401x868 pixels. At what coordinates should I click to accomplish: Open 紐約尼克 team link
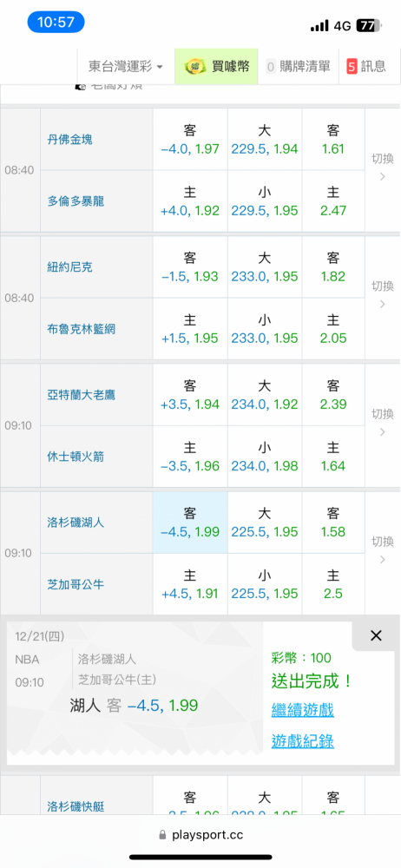click(x=69, y=267)
